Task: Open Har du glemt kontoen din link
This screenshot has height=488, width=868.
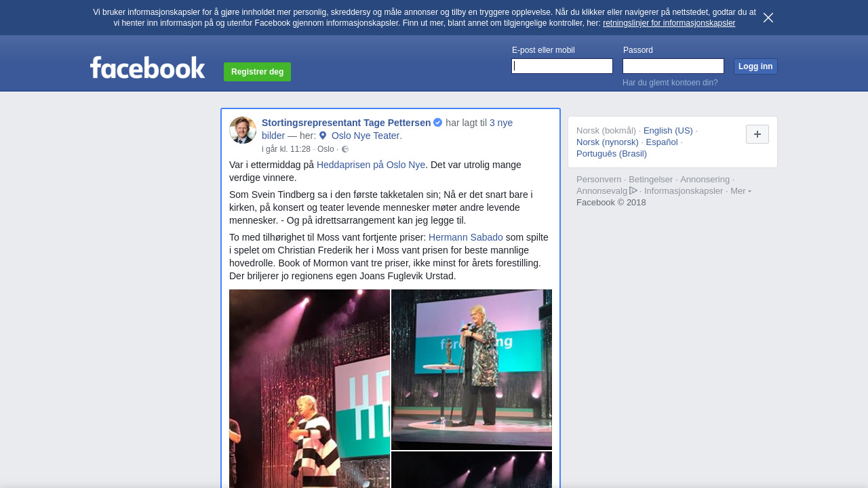Action: pos(670,83)
